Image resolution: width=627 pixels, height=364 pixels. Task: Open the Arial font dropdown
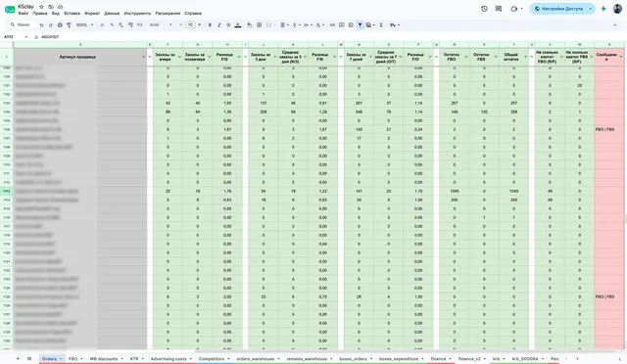[x=161, y=24]
